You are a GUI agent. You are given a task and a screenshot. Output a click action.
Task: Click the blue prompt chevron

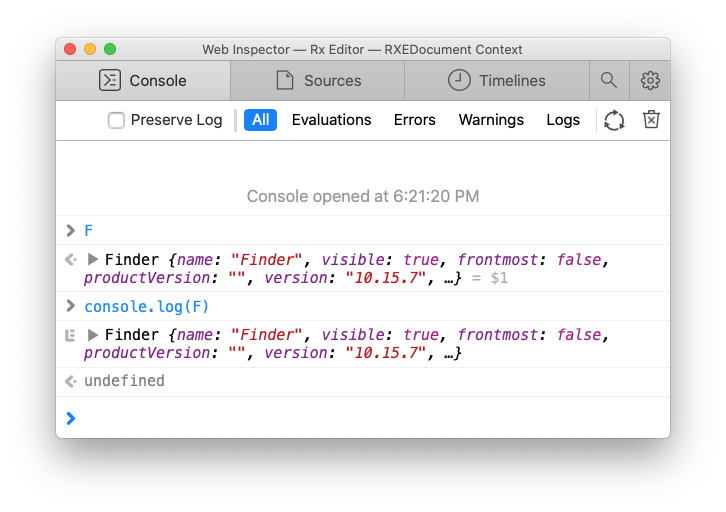(x=70, y=418)
